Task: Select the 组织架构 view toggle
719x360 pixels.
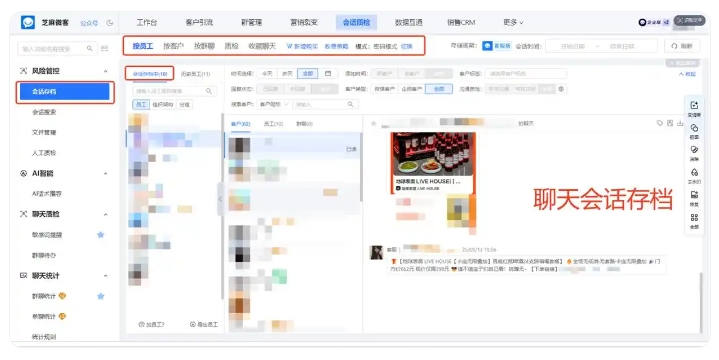Action: click(x=163, y=105)
